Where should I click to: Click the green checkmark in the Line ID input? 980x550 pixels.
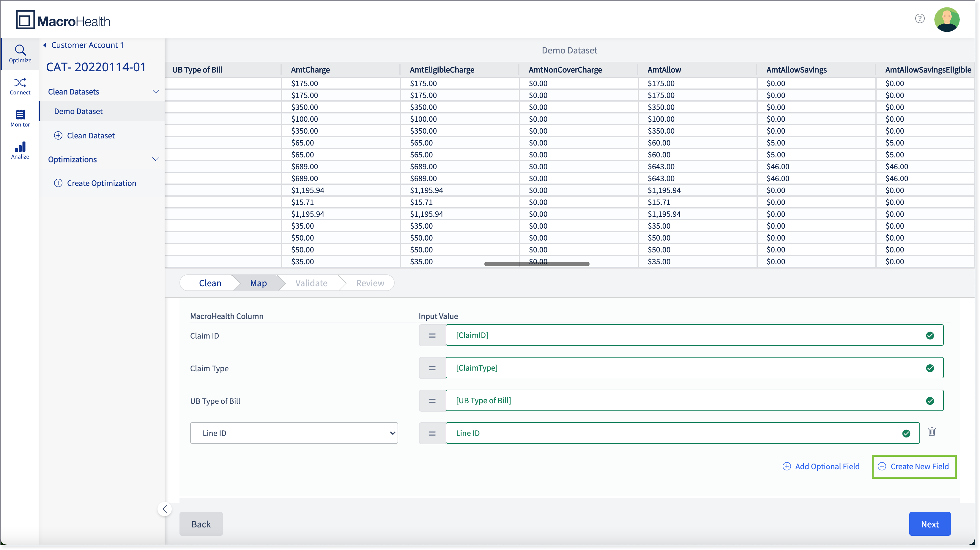click(906, 433)
